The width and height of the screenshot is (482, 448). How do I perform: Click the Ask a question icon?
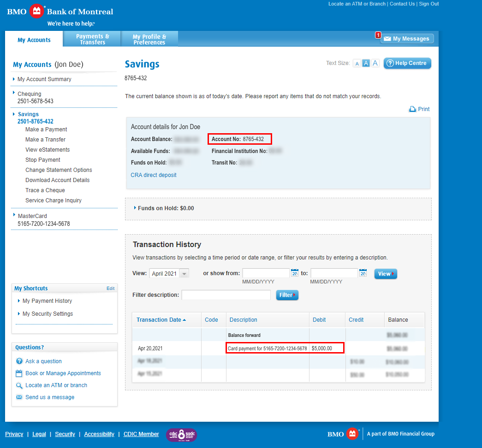(x=19, y=361)
